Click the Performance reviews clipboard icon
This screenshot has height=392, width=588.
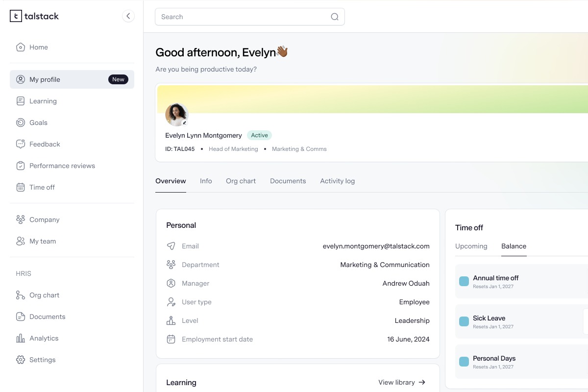tap(21, 166)
